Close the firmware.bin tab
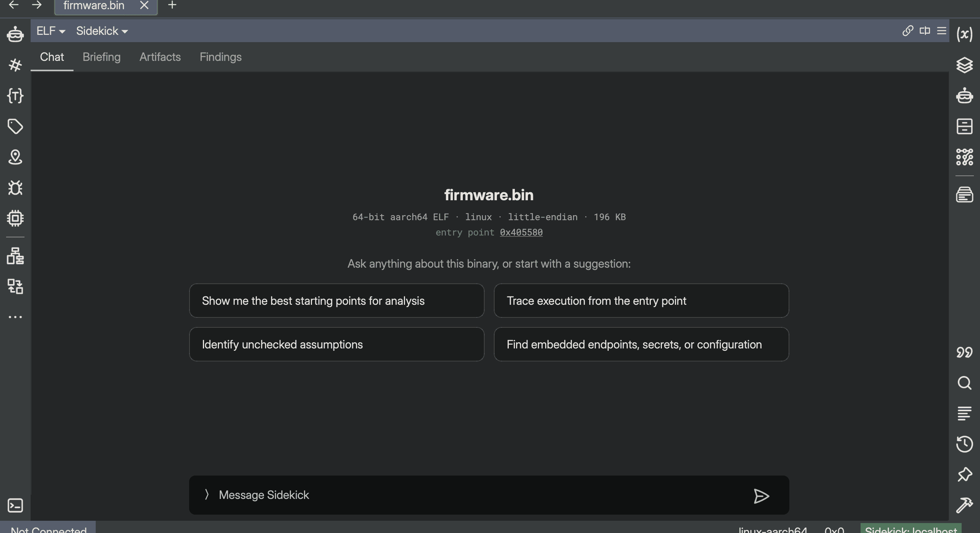 (144, 5)
